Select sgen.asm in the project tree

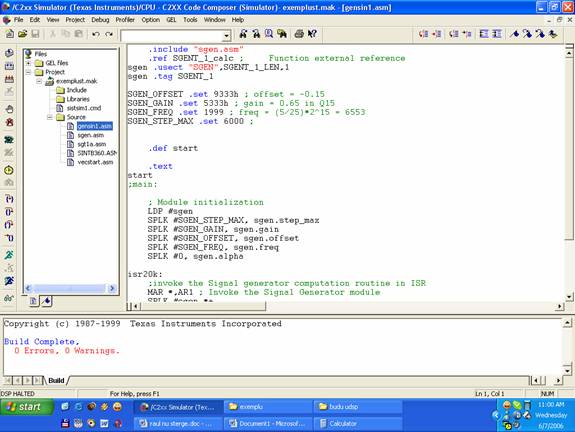pyautogui.click(x=90, y=135)
